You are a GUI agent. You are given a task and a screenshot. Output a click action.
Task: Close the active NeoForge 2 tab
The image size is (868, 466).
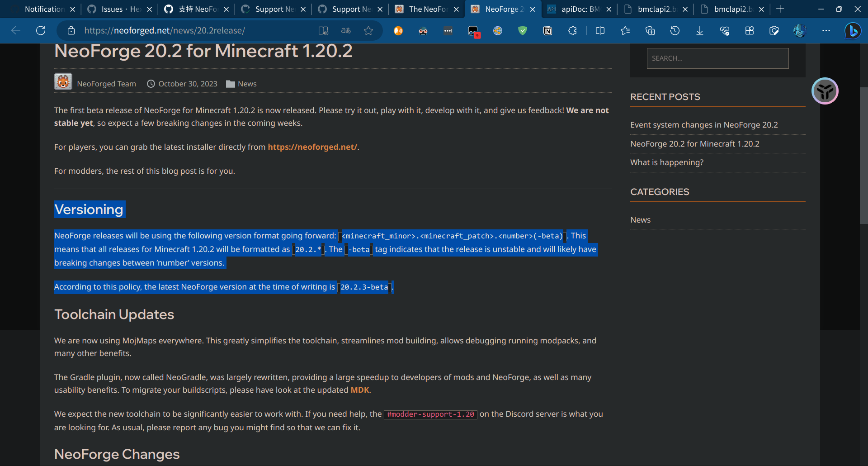click(x=533, y=9)
